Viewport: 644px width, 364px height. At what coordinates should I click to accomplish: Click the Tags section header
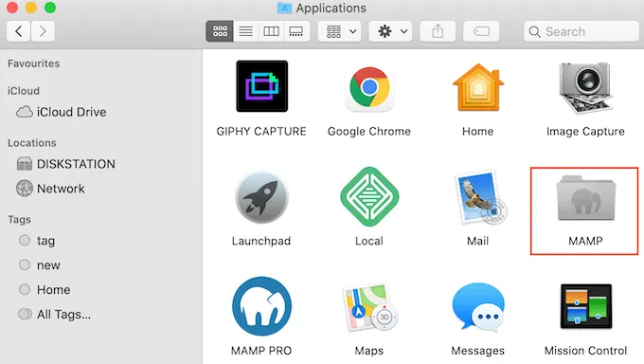(19, 219)
